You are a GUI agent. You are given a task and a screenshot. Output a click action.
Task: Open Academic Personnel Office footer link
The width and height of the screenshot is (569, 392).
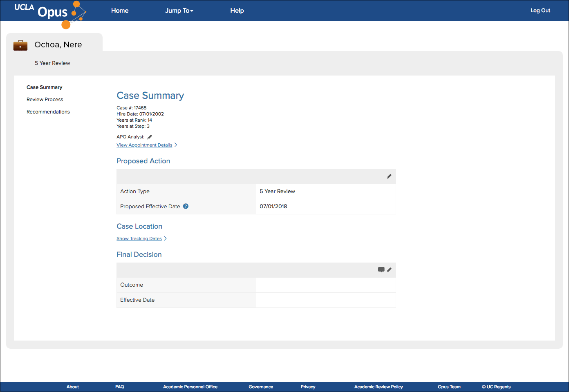pyautogui.click(x=190, y=387)
